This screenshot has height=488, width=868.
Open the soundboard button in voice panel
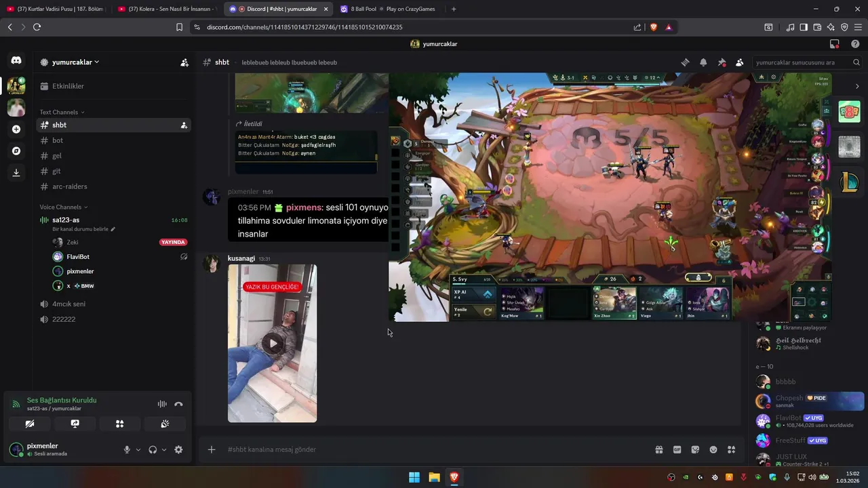(165, 424)
